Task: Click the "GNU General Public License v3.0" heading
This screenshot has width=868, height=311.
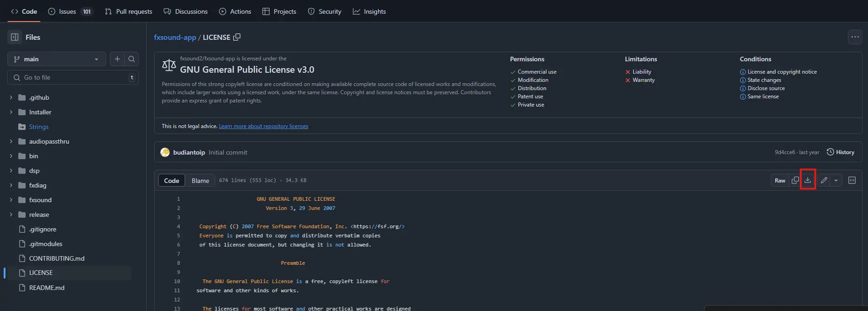Action: pos(247,70)
